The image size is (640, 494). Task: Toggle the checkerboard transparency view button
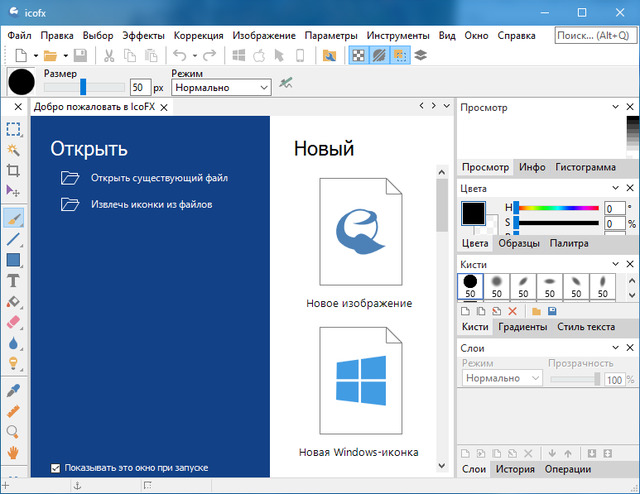(x=360, y=56)
